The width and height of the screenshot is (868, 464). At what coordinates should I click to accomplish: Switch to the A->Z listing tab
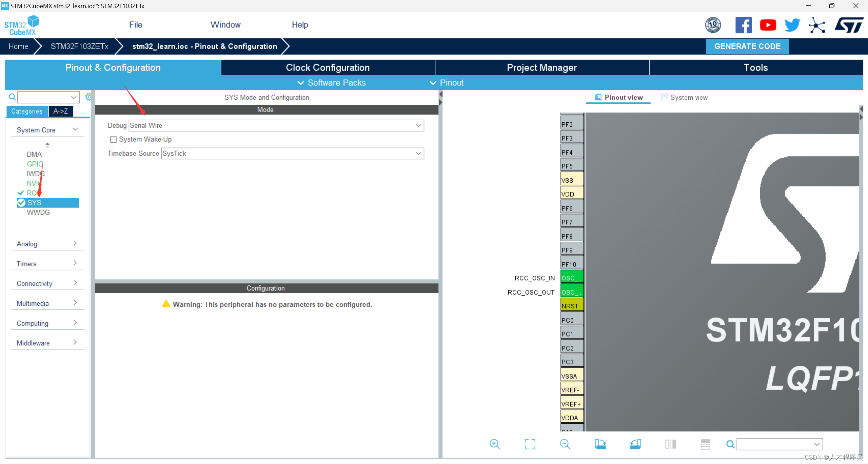[61, 111]
